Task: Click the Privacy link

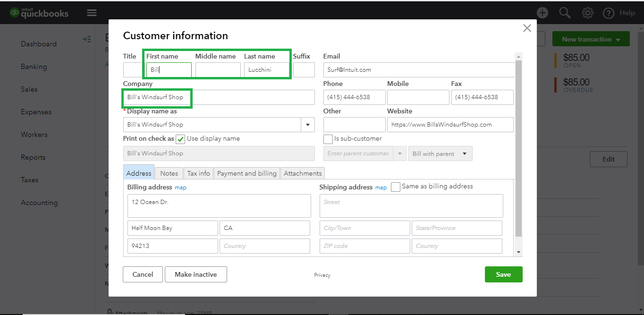Action: (x=322, y=275)
